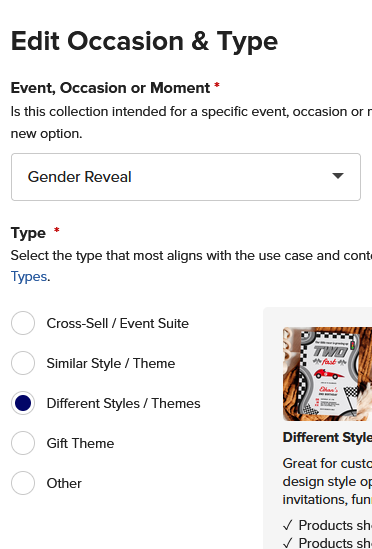Click the bold Different Style card heading
372x549 pixels.
pos(328,437)
